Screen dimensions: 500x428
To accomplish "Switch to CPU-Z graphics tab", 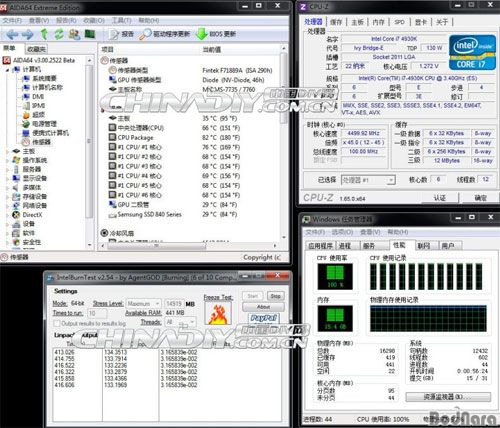I will 421,22.
